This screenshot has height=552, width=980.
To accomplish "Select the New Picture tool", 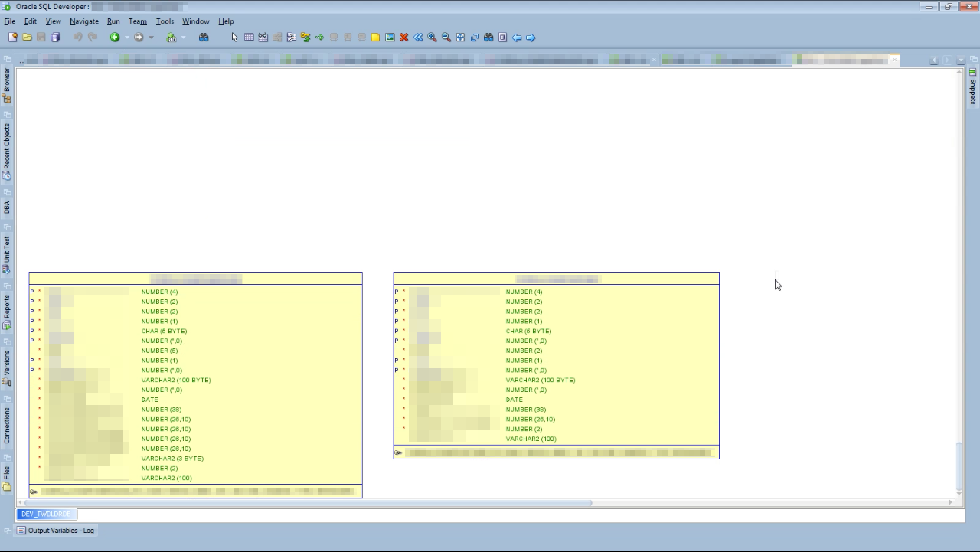I will pos(390,37).
